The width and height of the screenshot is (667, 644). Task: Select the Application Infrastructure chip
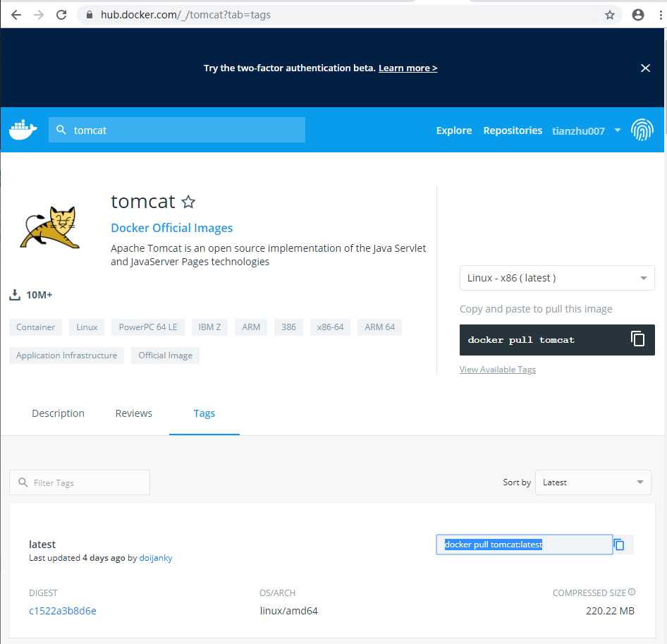point(66,355)
